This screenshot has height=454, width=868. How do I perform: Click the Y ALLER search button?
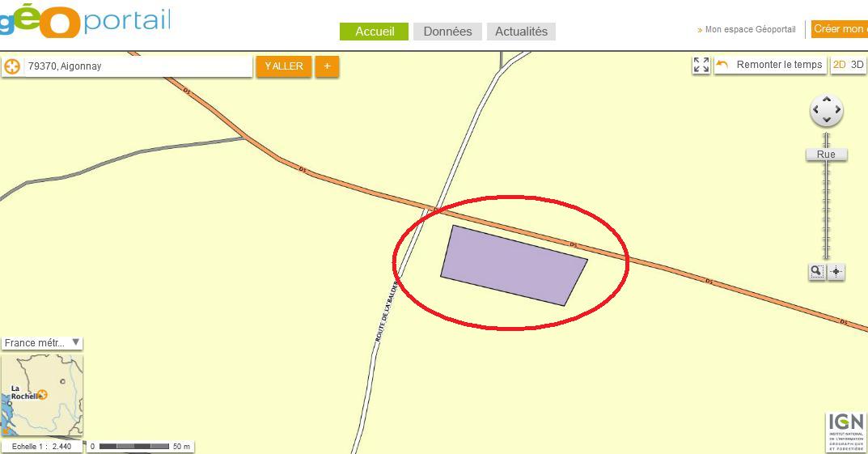[283, 66]
